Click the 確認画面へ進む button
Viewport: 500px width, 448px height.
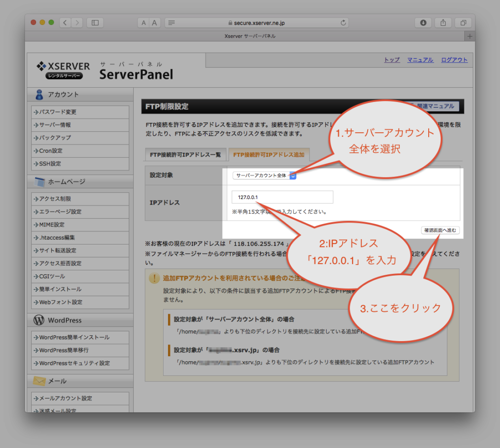pyautogui.click(x=440, y=230)
